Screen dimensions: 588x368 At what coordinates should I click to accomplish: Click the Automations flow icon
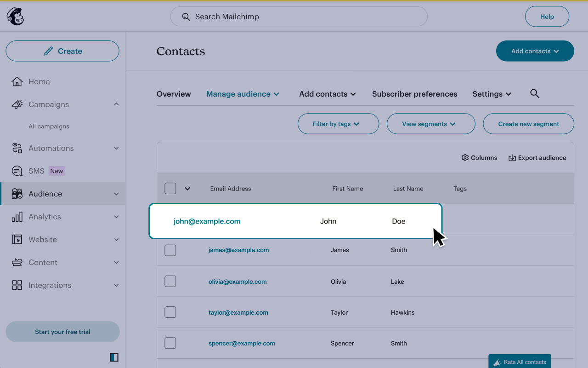click(17, 148)
